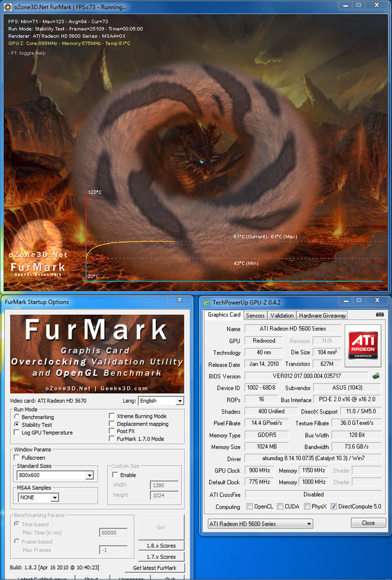Switch to the Sensors tab
Screen dimensions: 392x580
pos(255,315)
